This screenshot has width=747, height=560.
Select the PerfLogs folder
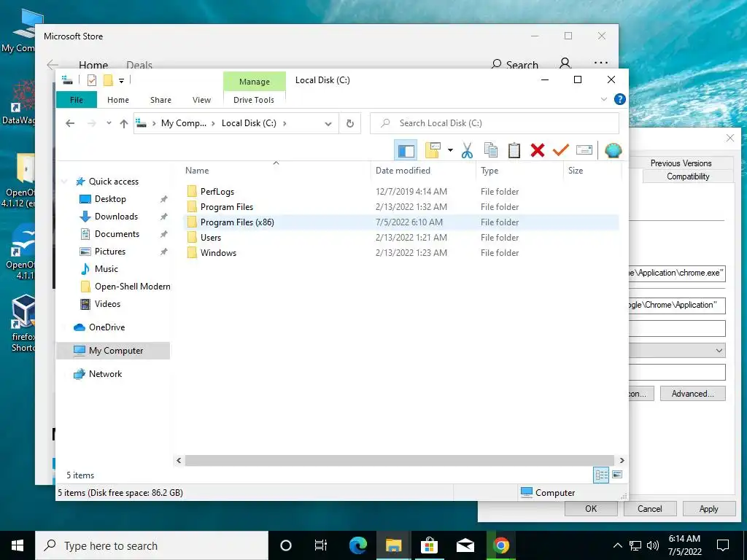[217, 192]
